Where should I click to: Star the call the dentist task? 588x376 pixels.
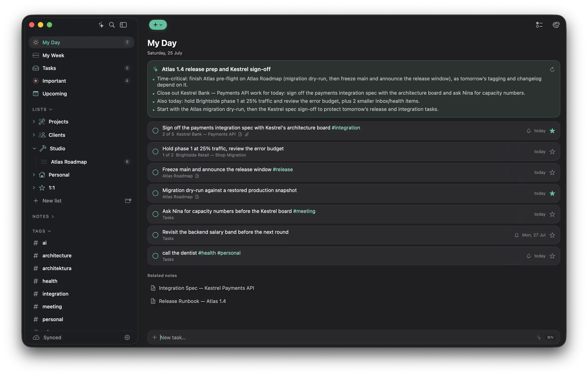(x=552, y=256)
